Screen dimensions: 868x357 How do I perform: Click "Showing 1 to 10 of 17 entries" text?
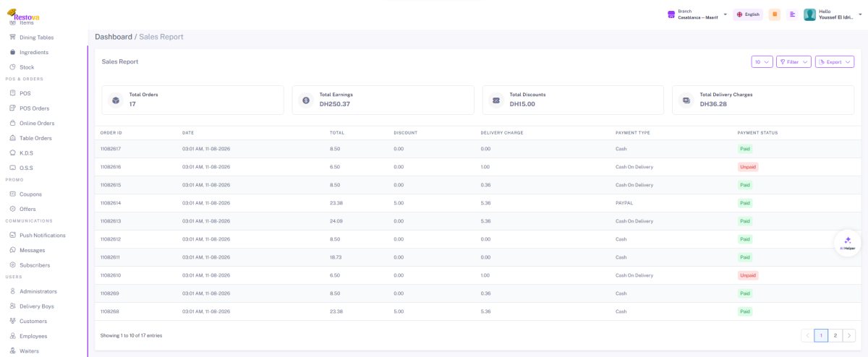(x=132, y=335)
